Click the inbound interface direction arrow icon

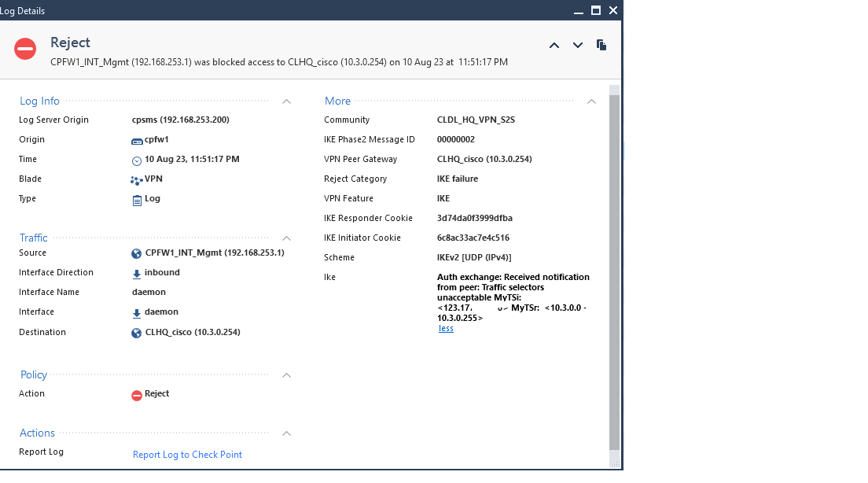(x=138, y=272)
